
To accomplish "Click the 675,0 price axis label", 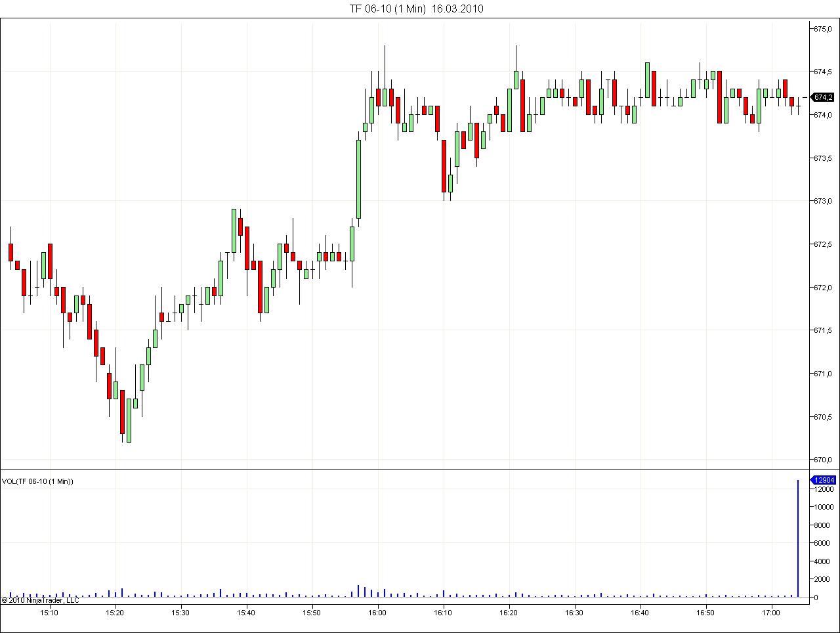I will pyautogui.click(x=823, y=29).
